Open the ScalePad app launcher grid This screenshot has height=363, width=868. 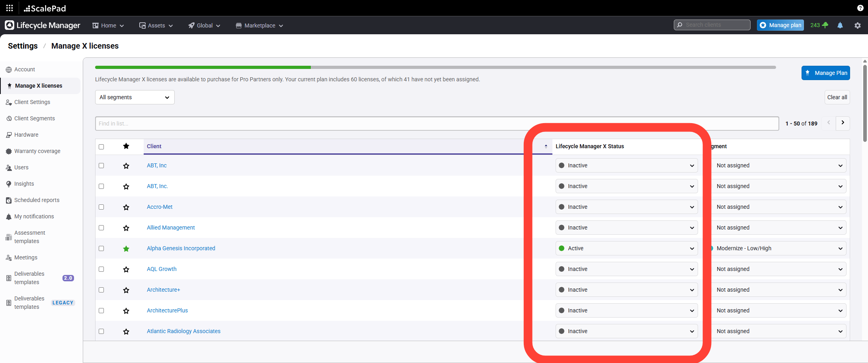10,8
